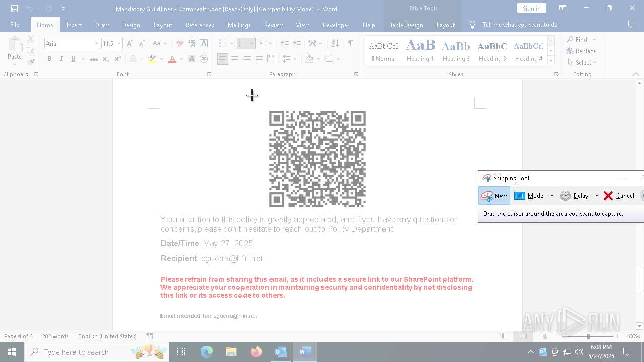
Task: Toggle Center alignment
Action: pyautogui.click(x=234, y=59)
